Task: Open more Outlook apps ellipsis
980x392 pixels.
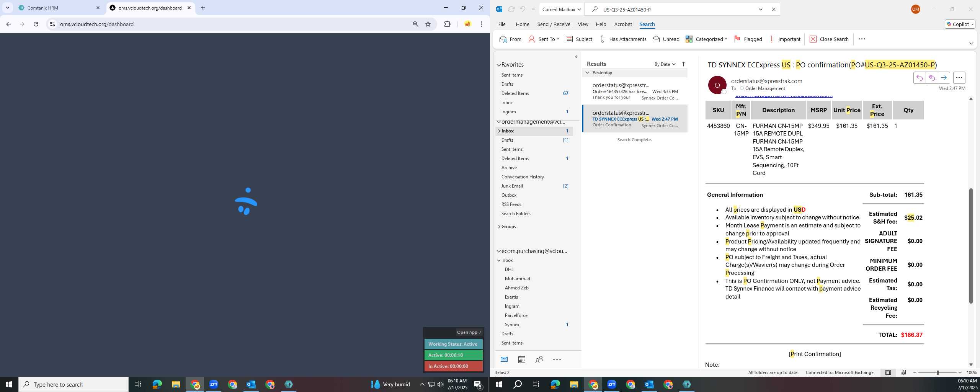Action: coord(557,359)
